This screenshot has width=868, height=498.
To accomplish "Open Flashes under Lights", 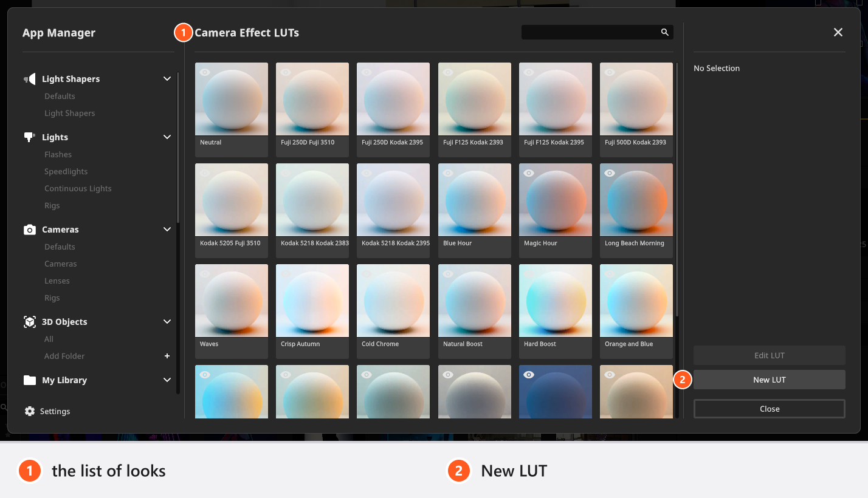I will tap(58, 154).
